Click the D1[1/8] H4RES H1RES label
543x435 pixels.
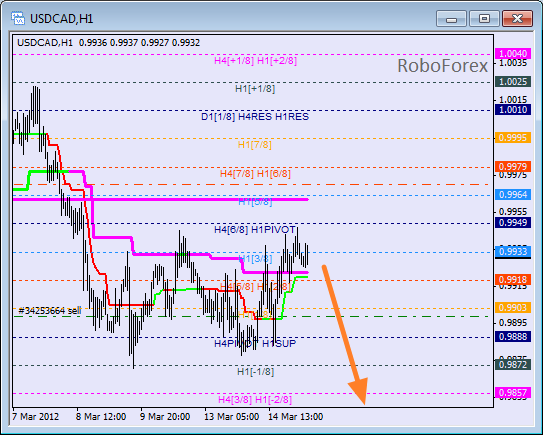coord(255,117)
